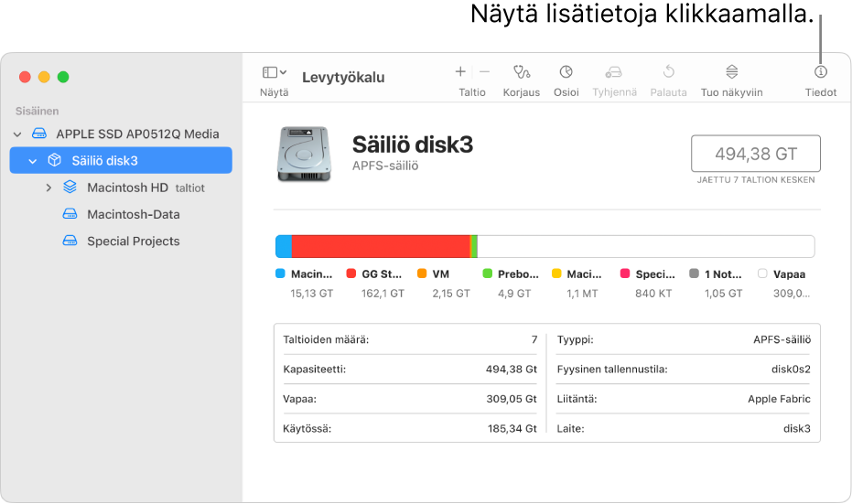Click the plus icon to add a Taltio
Screen dimensions: 852x504
coord(460,71)
